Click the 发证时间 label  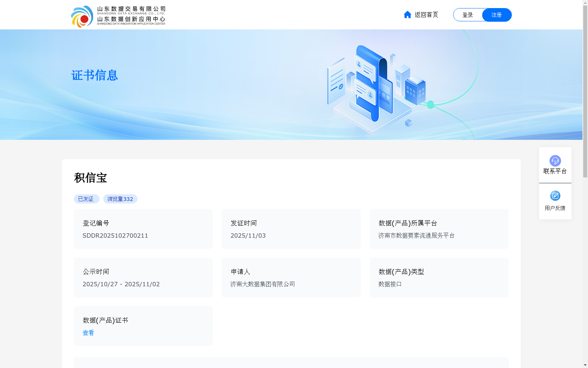244,223
